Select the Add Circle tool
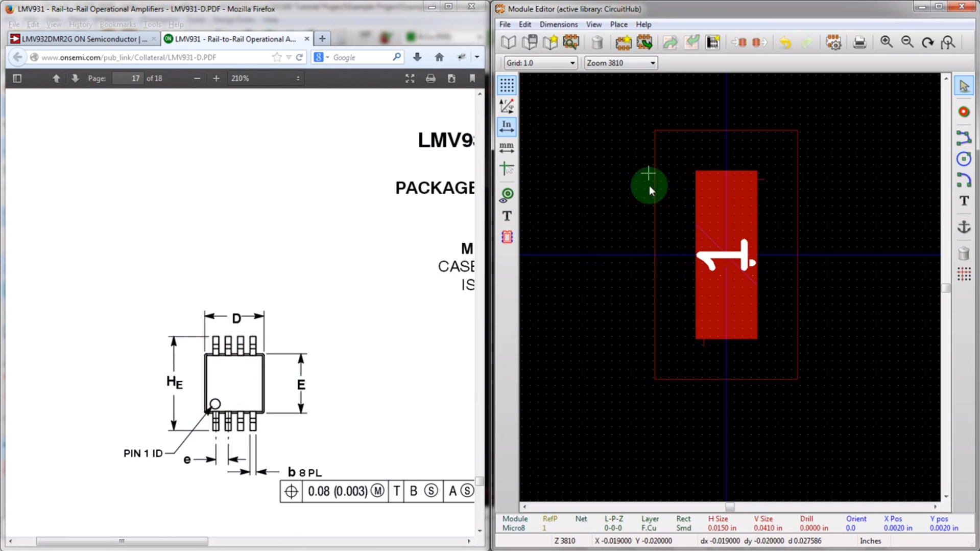 [964, 159]
